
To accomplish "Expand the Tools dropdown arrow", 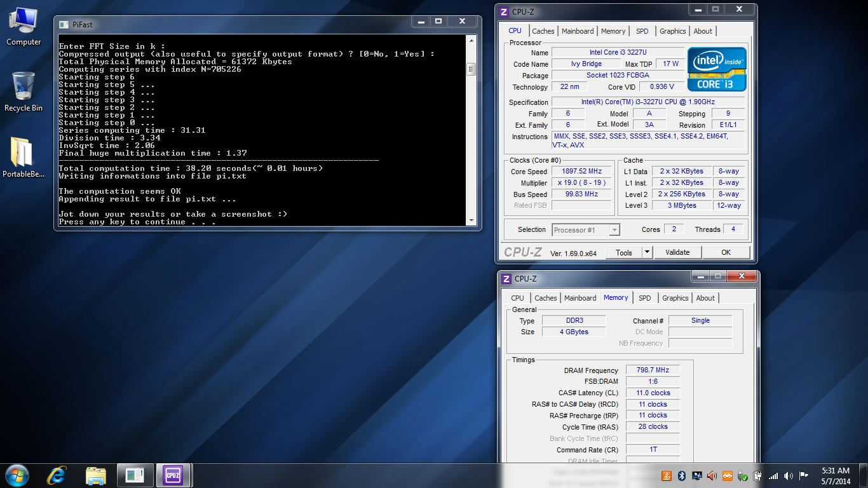I will pyautogui.click(x=647, y=252).
